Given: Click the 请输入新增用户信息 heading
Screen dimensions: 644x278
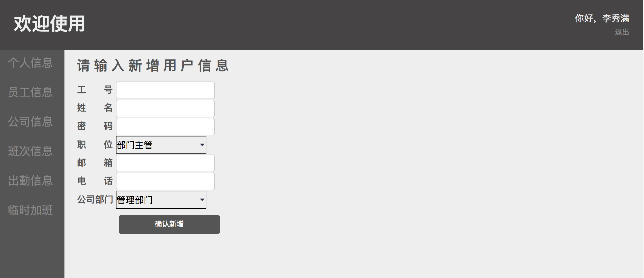Looking at the screenshot, I should 153,66.
